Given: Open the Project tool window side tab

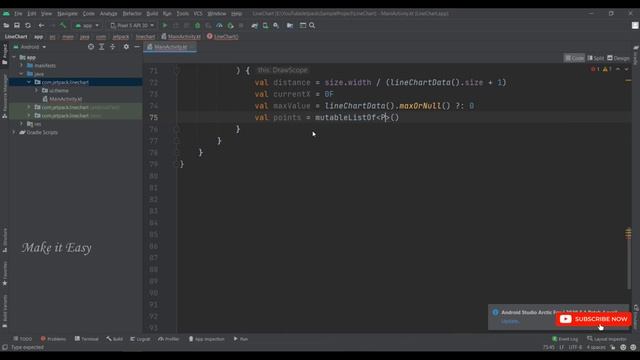Looking at the screenshot, I should click(x=4, y=54).
